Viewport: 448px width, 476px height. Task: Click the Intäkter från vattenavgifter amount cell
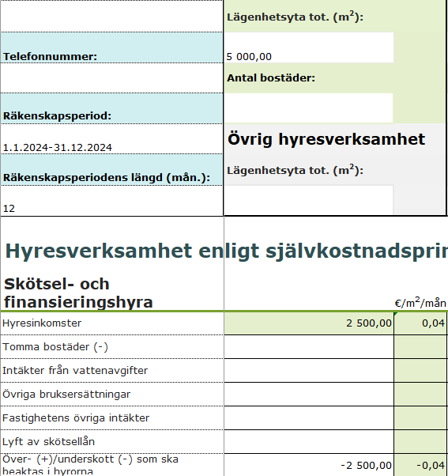tap(309, 370)
